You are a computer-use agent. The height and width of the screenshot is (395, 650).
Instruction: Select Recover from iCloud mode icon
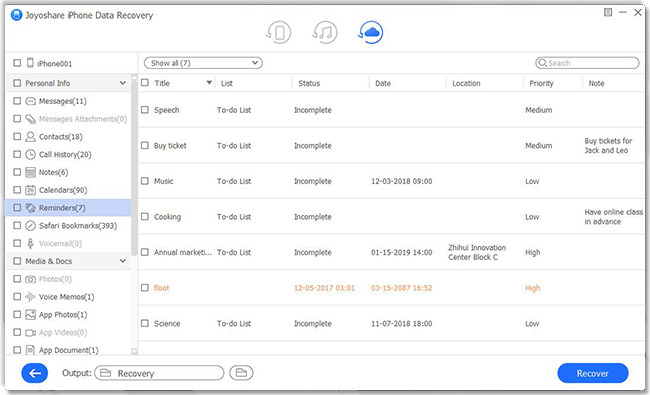(x=371, y=32)
